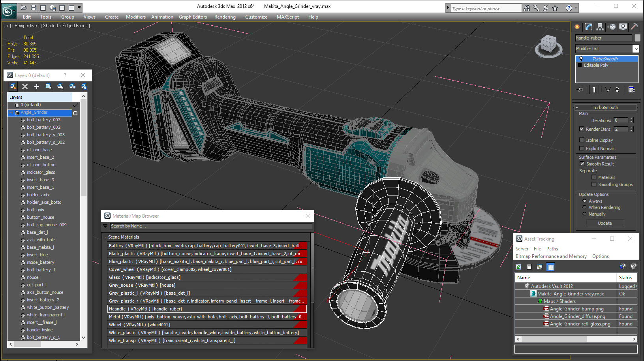Screen dimensions: 644x361
Task: Click Create New Layer icon
Action: [x=13, y=86]
